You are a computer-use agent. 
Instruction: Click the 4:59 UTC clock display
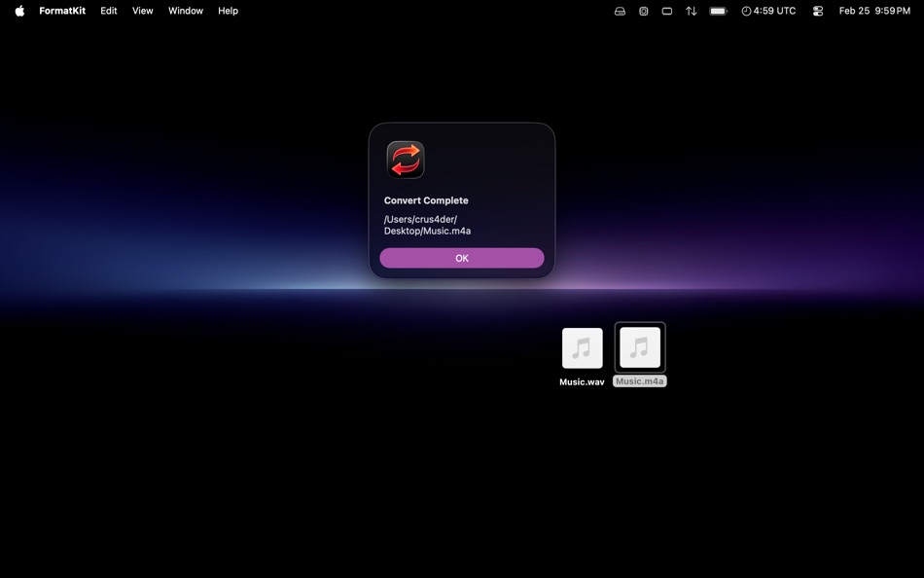point(767,11)
